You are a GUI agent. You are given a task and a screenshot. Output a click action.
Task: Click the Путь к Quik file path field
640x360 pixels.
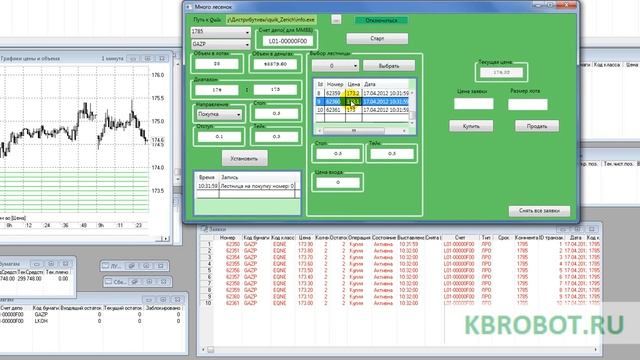tap(271, 20)
